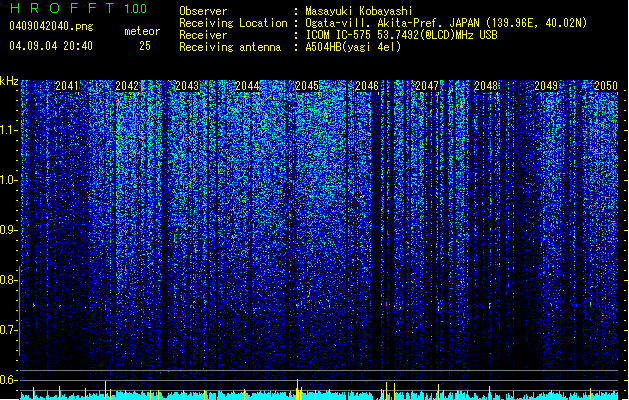This screenshot has height=400, width=629.
Task: Click the 2045 time marker
Action: pyautogui.click(x=307, y=86)
